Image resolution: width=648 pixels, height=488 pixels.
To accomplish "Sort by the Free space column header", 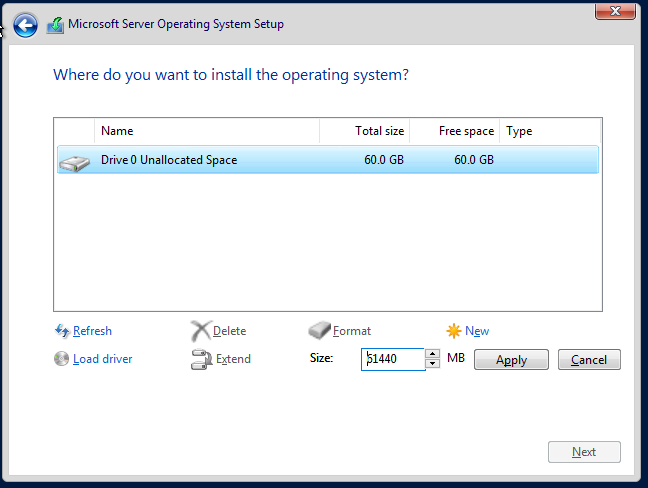I will pos(455,131).
